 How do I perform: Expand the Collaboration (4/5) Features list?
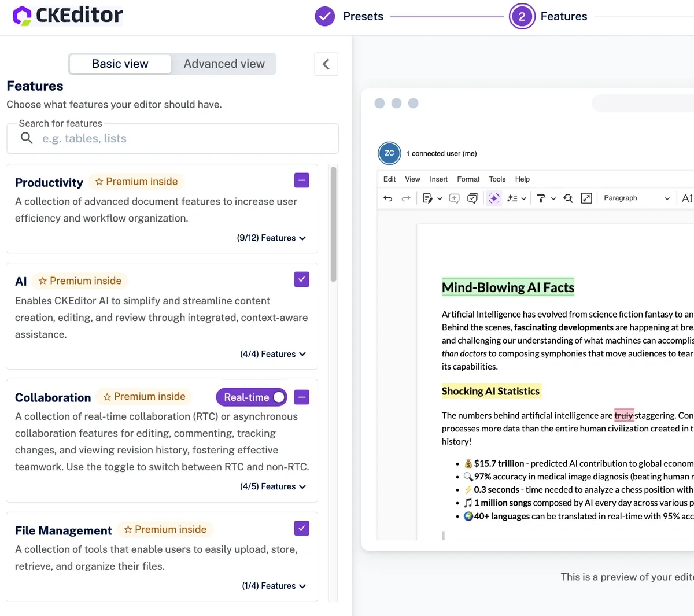[x=273, y=487]
